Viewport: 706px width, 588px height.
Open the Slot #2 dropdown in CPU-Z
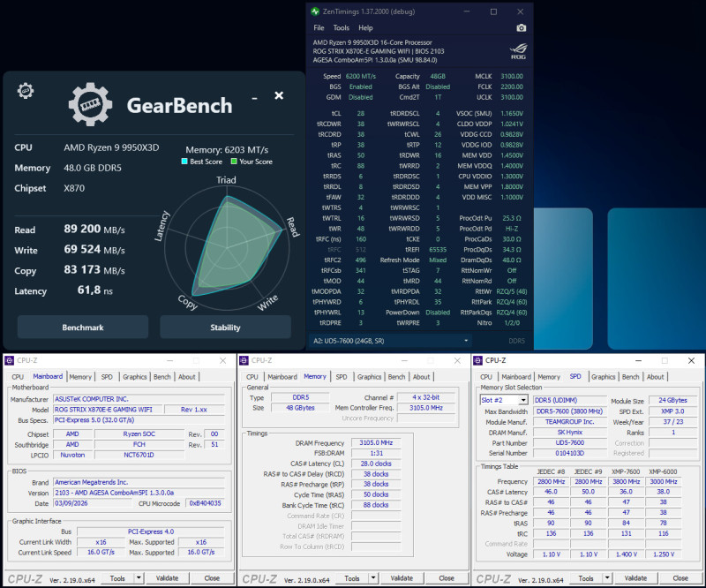(x=523, y=400)
